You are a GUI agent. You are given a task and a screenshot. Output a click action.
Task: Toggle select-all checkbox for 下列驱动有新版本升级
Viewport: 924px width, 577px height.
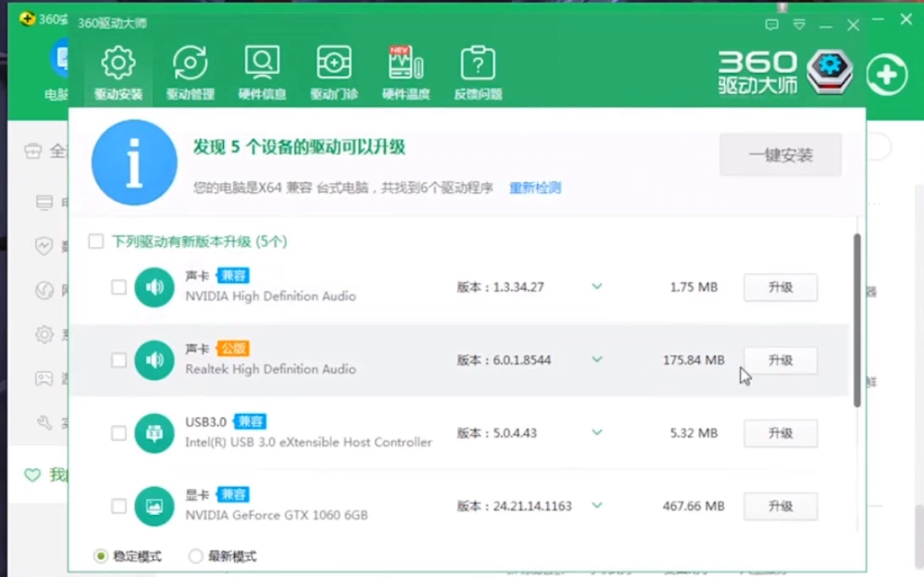point(97,242)
